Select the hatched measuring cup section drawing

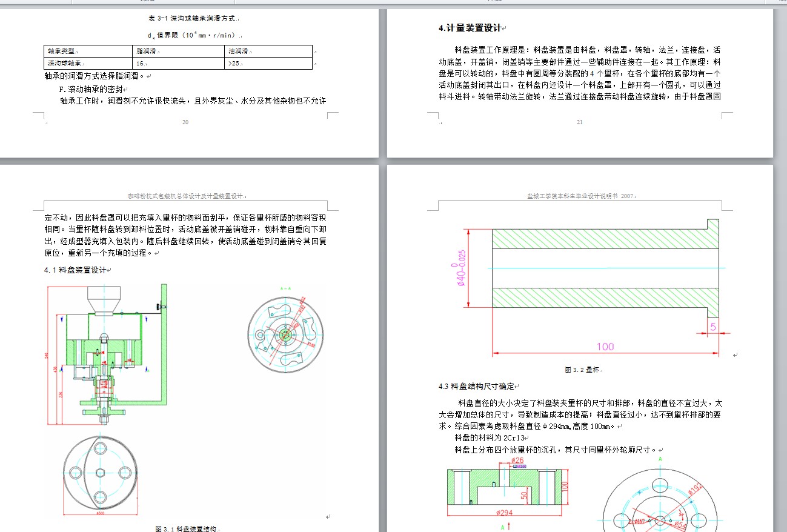pos(605,267)
